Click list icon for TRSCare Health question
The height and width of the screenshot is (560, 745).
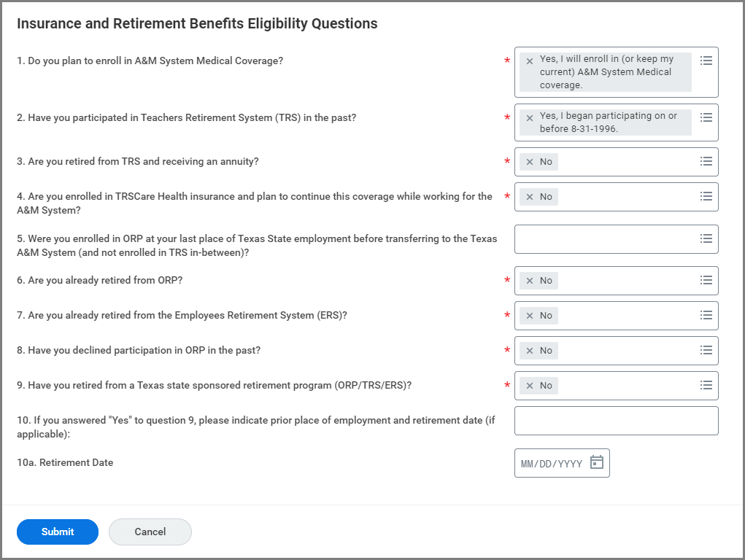pyautogui.click(x=706, y=196)
